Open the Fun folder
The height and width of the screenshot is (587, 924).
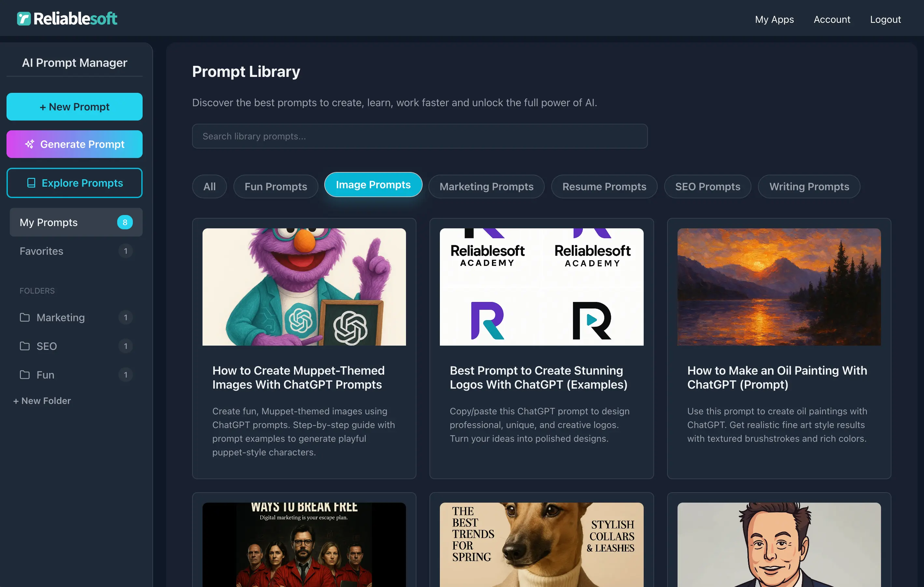coord(76,375)
